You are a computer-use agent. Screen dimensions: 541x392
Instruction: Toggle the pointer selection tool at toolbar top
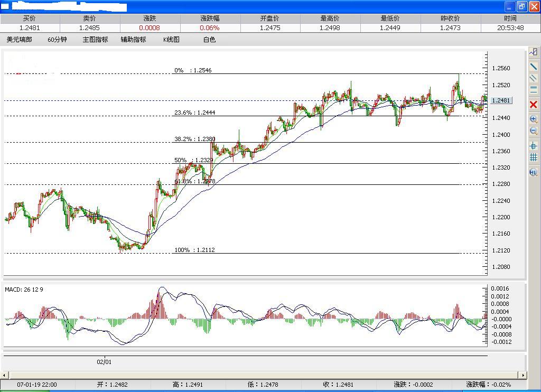(534, 52)
